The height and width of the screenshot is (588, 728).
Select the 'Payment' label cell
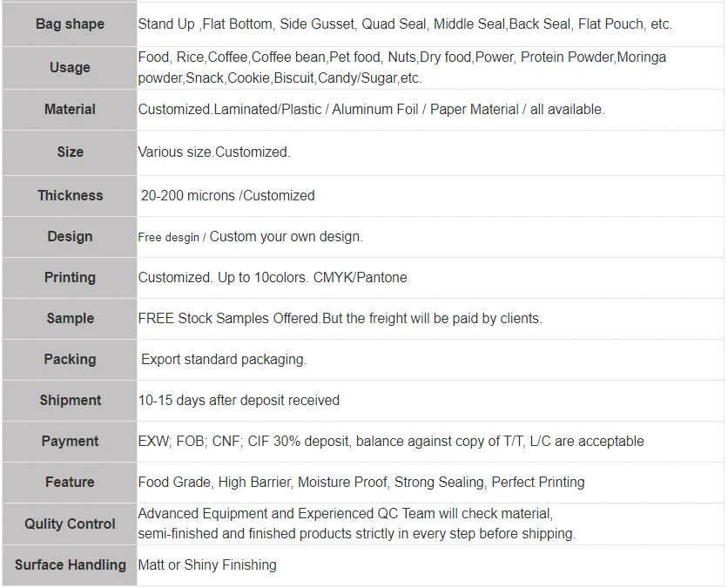click(70, 441)
